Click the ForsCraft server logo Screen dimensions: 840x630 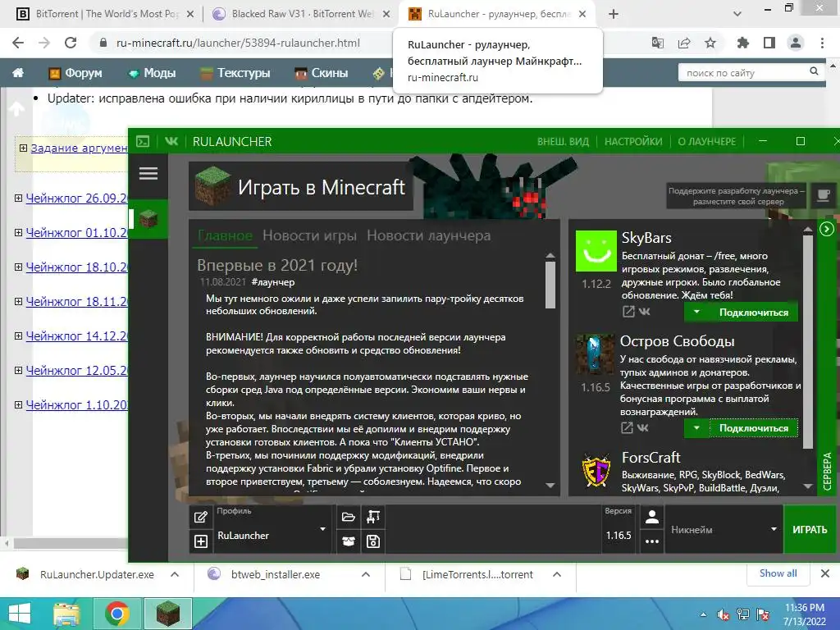point(596,470)
